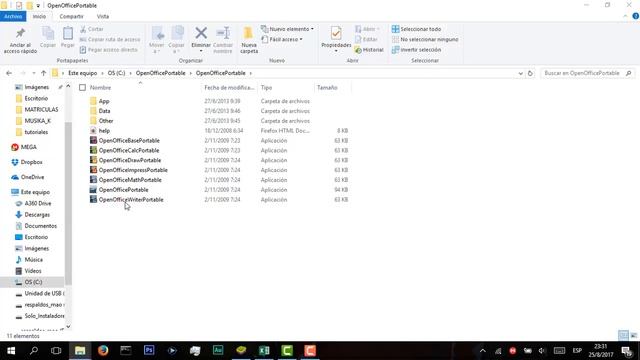Image resolution: width=640 pixels, height=360 pixels.
Task: Click the Historial icon
Action: [x=358, y=50]
